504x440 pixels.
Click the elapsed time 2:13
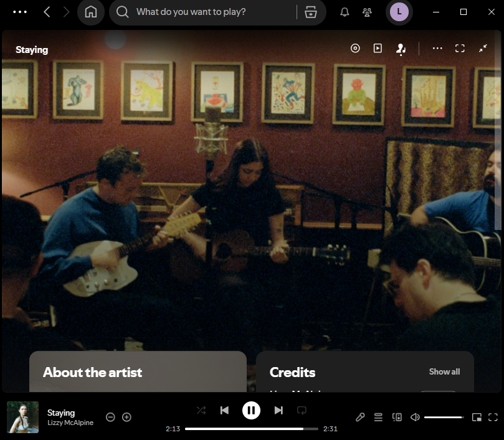point(173,429)
